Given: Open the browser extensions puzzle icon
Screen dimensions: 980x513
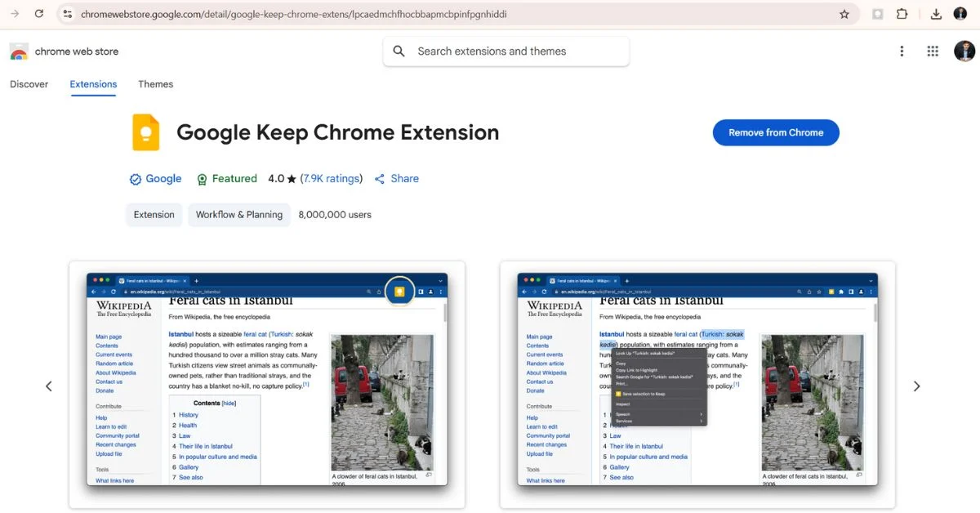Looking at the screenshot, I should click(902, 14).
